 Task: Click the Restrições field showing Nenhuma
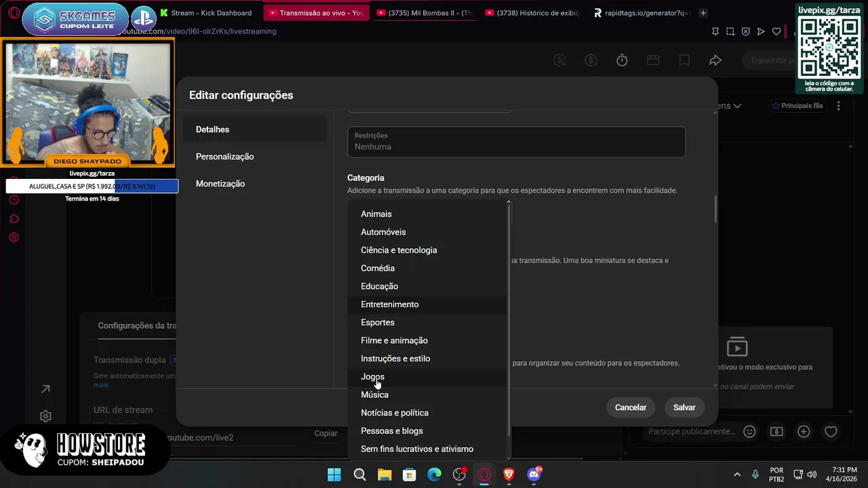point(516,142)
